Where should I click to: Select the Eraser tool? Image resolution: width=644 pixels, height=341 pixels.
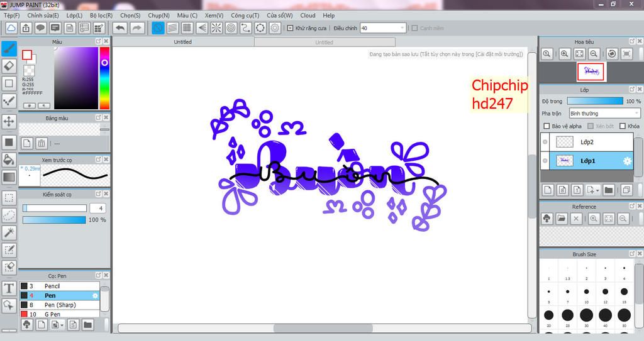click(9, 66)
